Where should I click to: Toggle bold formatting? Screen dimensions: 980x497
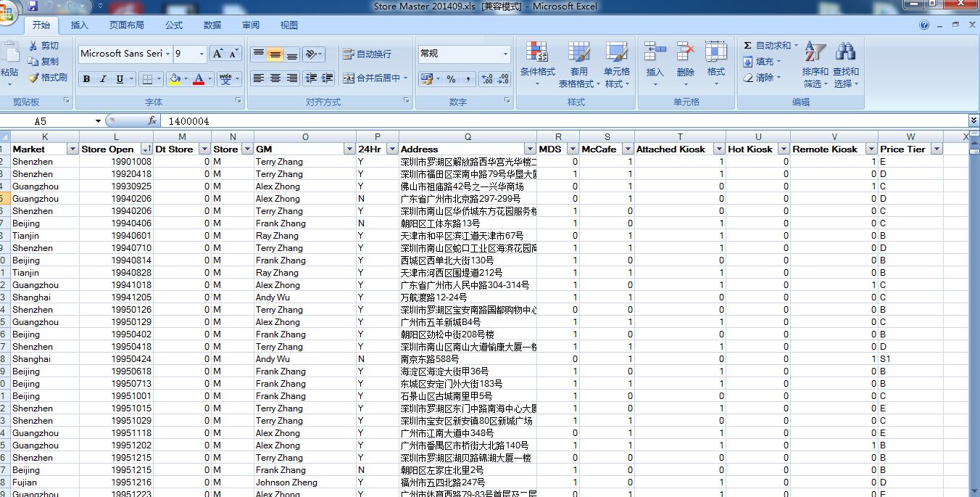86,79
